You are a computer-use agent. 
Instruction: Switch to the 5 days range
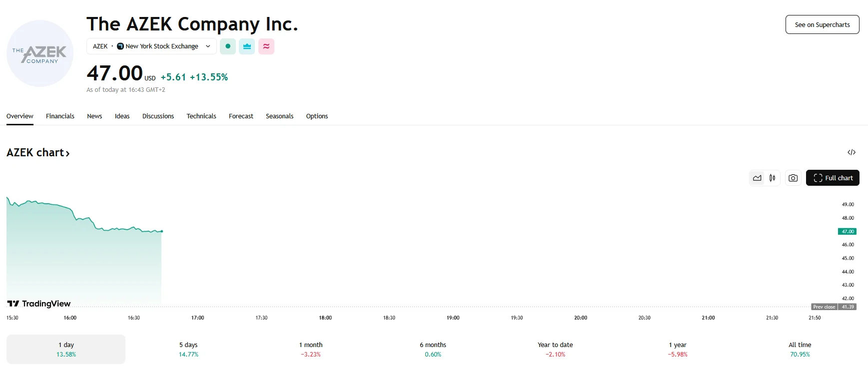pyautogui.click(x=188, y=349)
